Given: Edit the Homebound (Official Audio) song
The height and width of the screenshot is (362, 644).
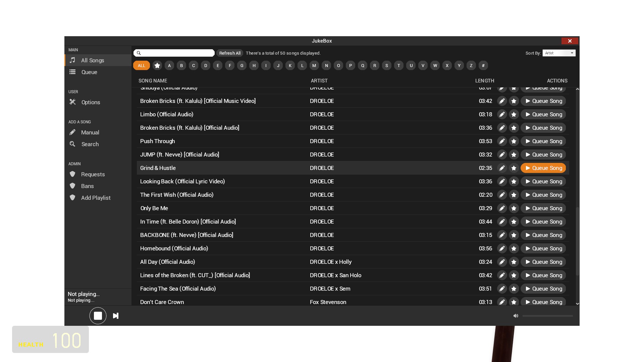Looking at the screenshot, I should (x=502, y=248).
